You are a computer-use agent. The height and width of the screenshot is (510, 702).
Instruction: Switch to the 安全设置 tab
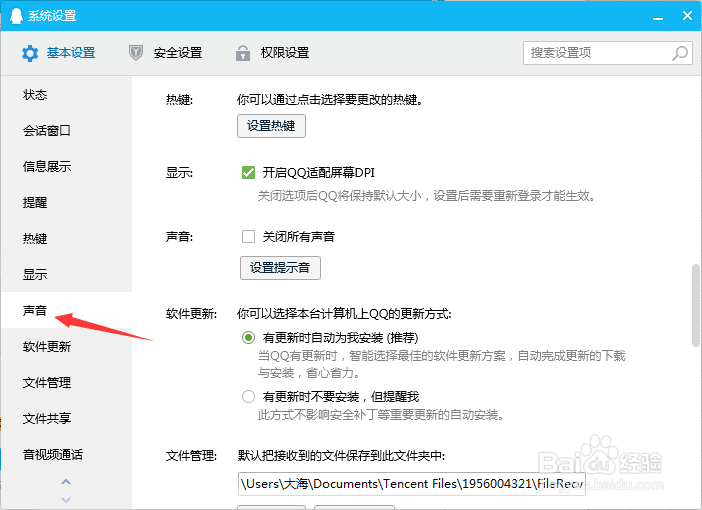coord(165,53)
